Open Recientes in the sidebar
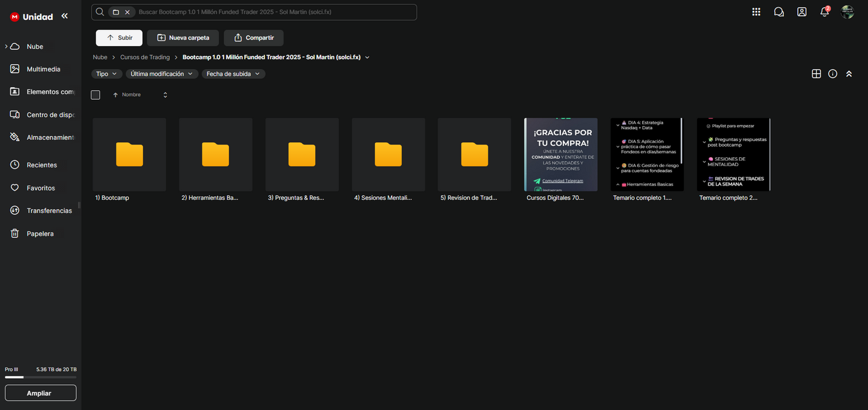Image resolution: width=868 pixels, height=410 pixels. coord(41,165)
